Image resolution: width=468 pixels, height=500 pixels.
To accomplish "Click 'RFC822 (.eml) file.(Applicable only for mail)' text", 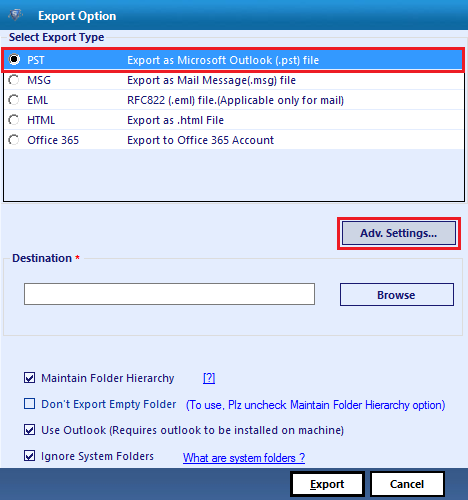I will tap(235, 100).
